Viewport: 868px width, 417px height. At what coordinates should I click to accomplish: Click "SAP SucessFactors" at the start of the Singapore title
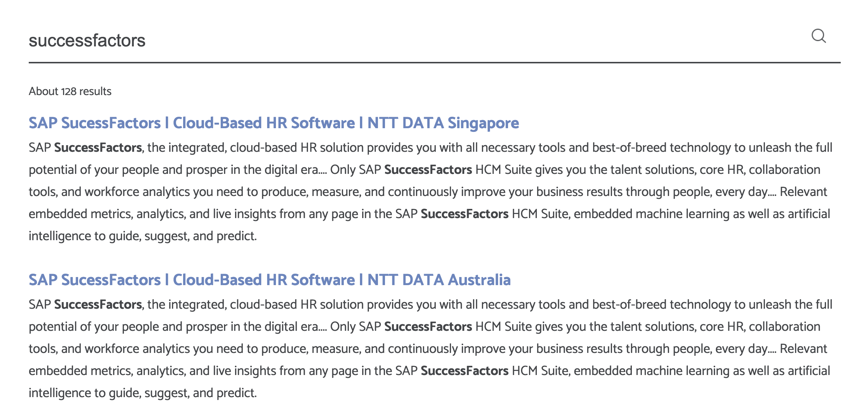95,123
